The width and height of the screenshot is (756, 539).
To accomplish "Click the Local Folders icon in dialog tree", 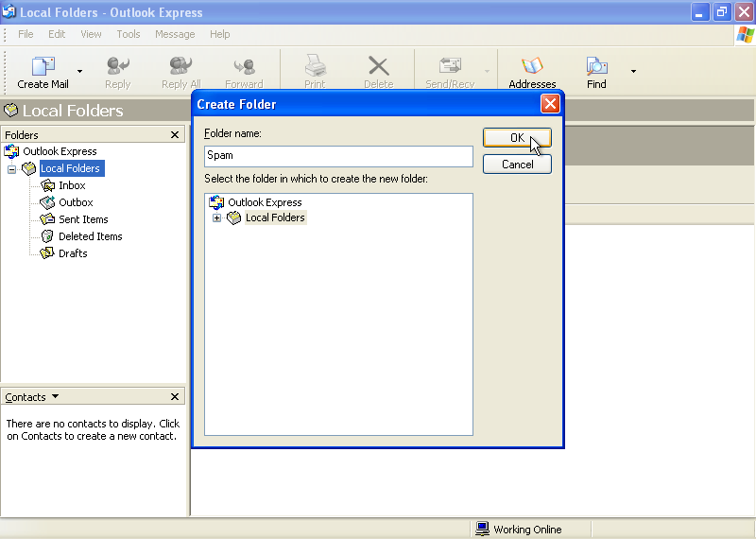I will coord(233,217).
